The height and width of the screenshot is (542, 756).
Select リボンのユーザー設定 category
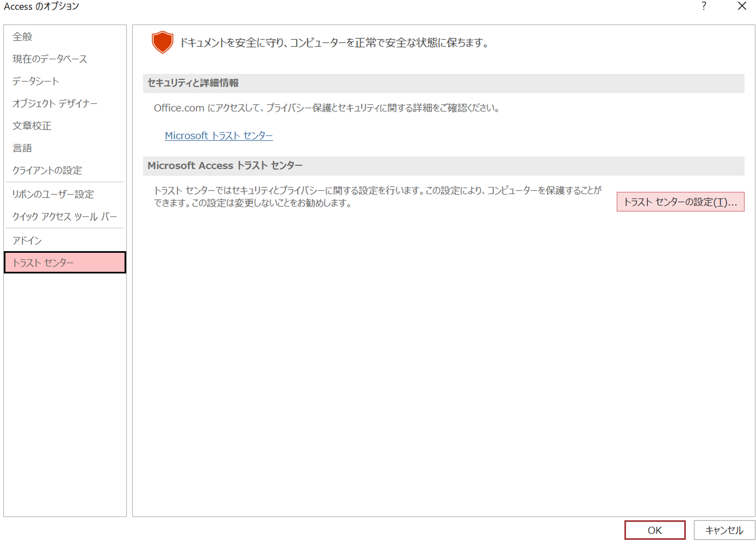coord(65,194)
